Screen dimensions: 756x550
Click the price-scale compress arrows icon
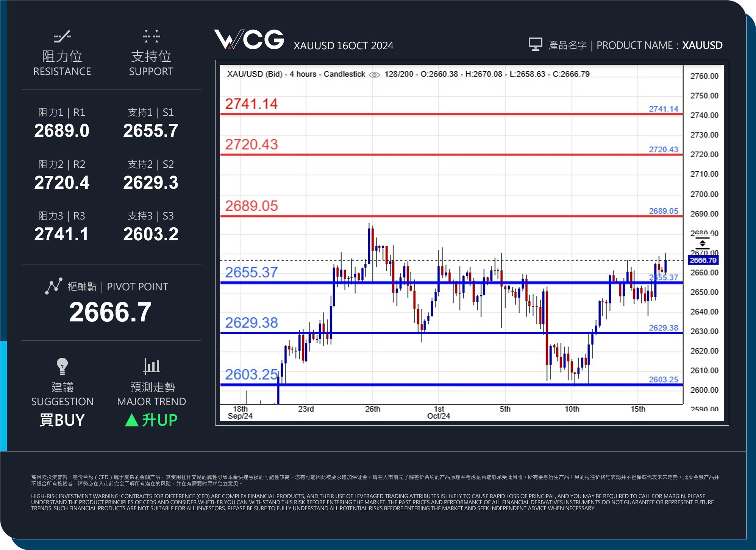pos(702,243)
